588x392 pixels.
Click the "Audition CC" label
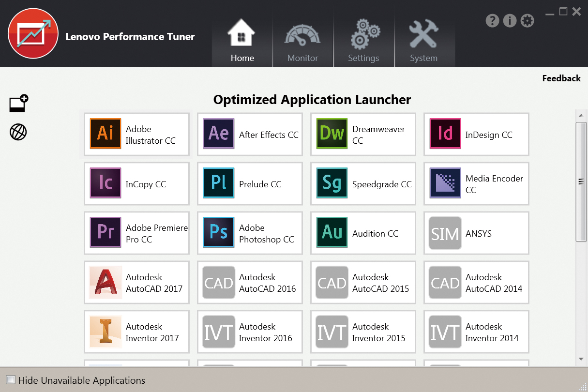tap(375, 234)
